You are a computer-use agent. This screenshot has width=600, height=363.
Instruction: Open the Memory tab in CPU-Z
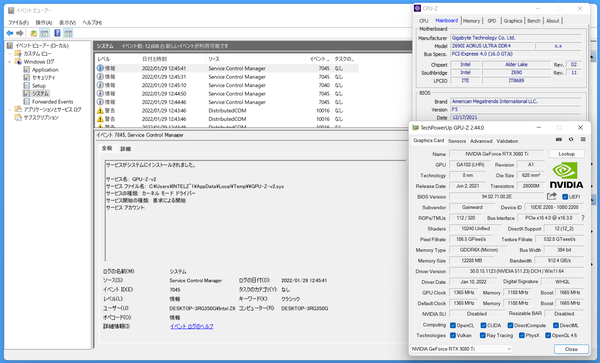tap(471, 21)
